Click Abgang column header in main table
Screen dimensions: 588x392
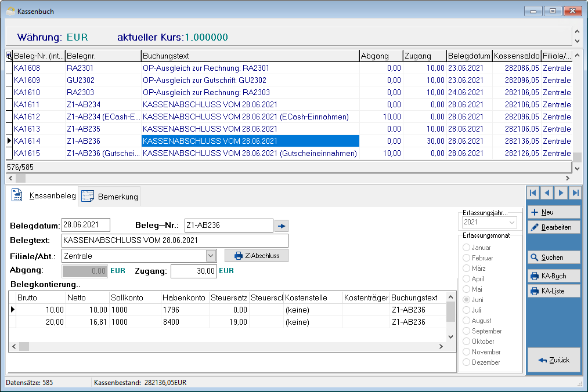pyautogui.click(x=381, y=56)
